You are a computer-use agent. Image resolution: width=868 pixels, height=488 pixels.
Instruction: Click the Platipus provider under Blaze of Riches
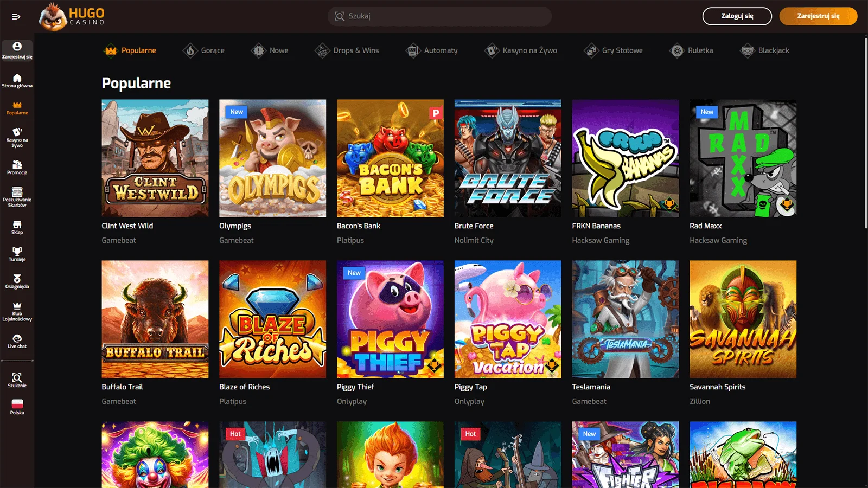[x=233, y=401]
